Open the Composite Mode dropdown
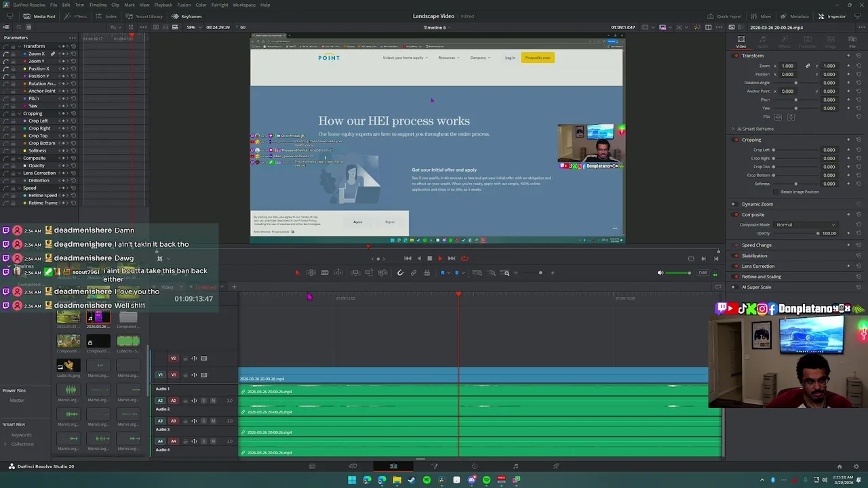Screen dimensions: 868x488 pyautogui.click(x=806, y=224)
